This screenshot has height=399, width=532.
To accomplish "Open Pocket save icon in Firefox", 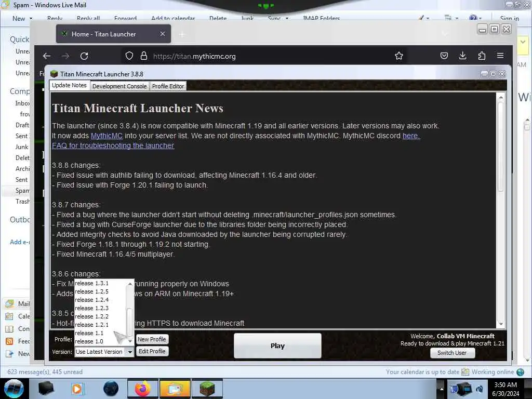I will pos(444,56).
